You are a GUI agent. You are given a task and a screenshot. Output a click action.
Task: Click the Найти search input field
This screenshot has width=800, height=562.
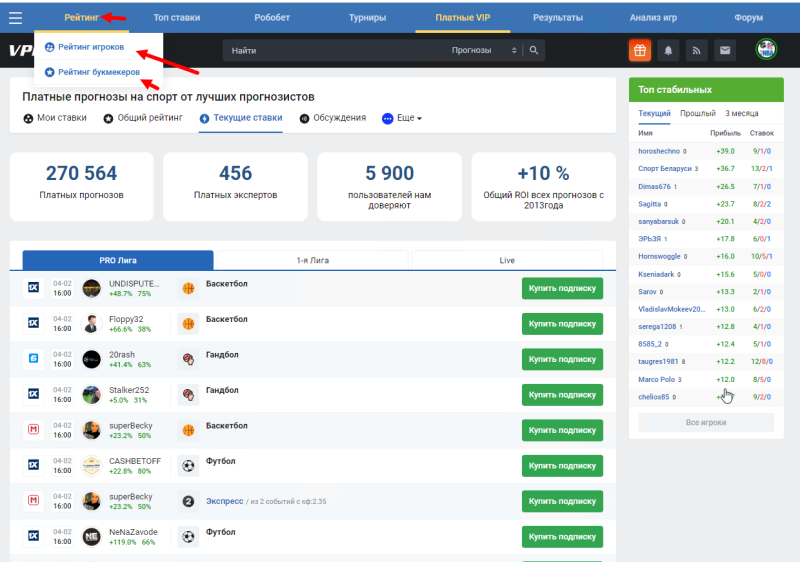tap(330, 50)
